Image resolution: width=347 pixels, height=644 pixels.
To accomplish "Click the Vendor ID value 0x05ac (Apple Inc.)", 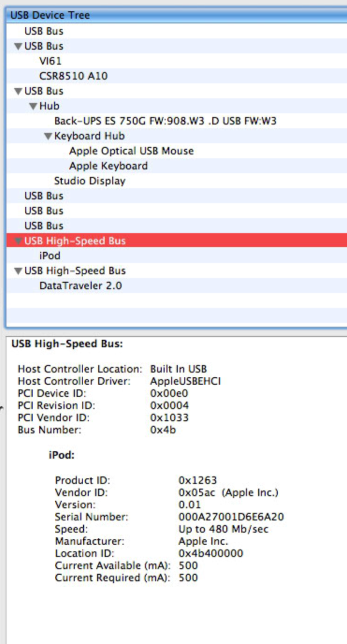I will coord(228,492).
